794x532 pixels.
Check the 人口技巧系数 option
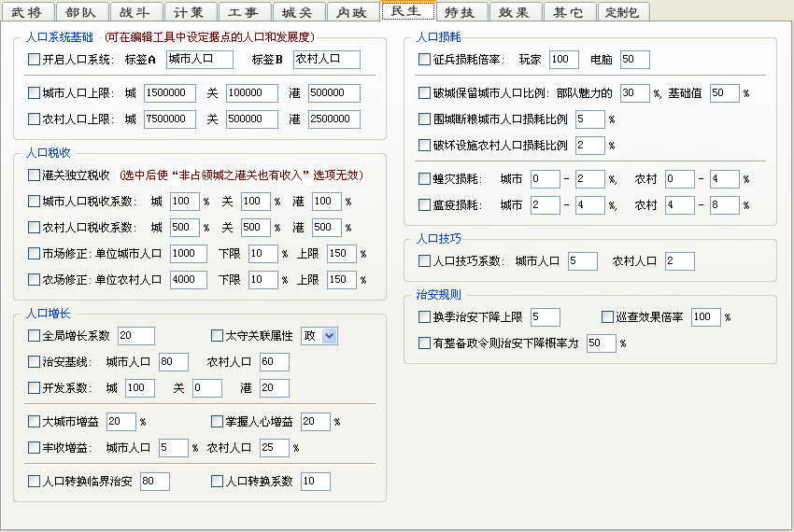424,260
